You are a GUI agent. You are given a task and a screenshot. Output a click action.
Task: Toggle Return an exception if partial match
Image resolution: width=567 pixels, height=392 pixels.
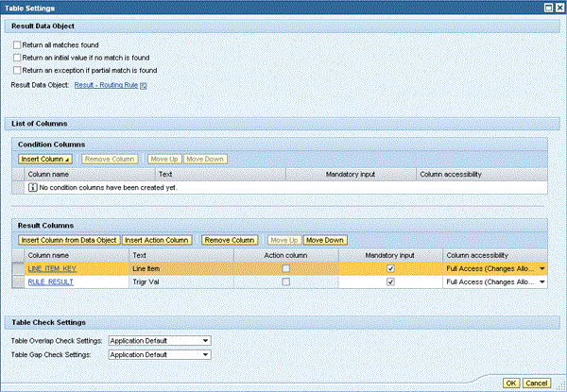[x=17, y=70]
